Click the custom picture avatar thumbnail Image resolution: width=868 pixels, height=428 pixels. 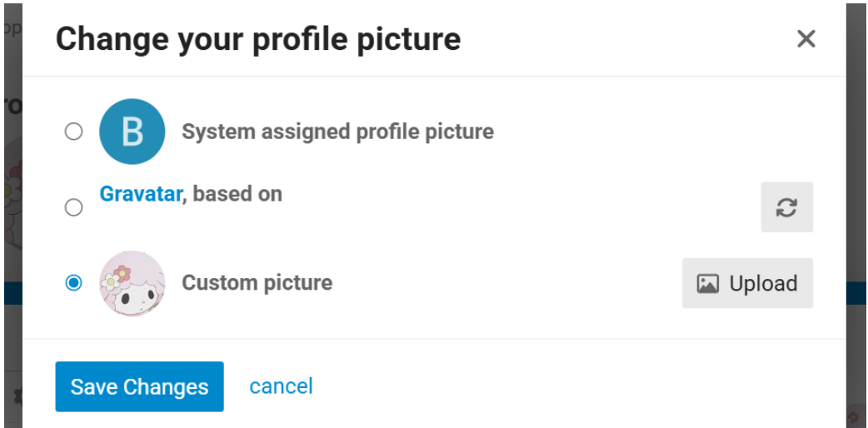coord(132,283)
